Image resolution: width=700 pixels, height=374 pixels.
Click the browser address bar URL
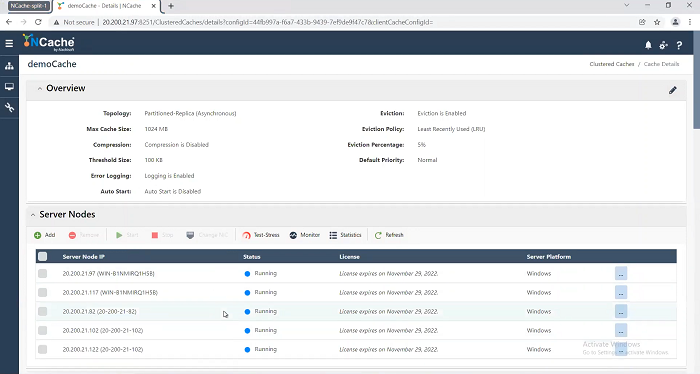pyautogui.click(x=268, y=22)
